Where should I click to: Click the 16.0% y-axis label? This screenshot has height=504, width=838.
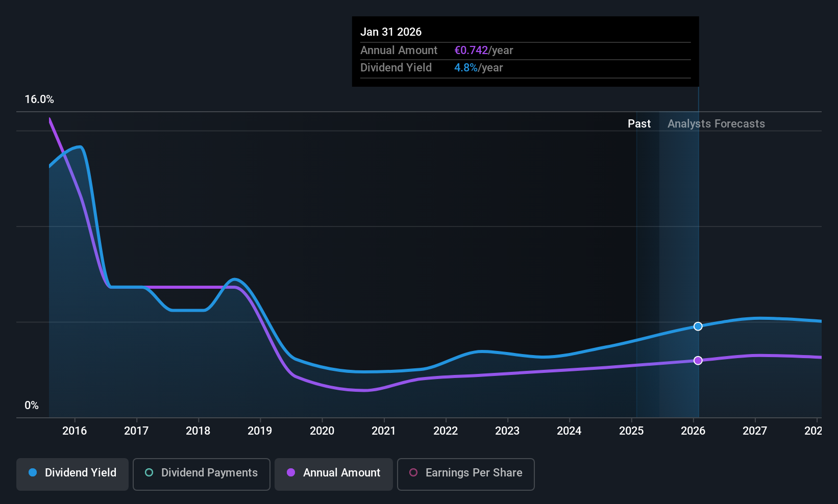(39, 99)
